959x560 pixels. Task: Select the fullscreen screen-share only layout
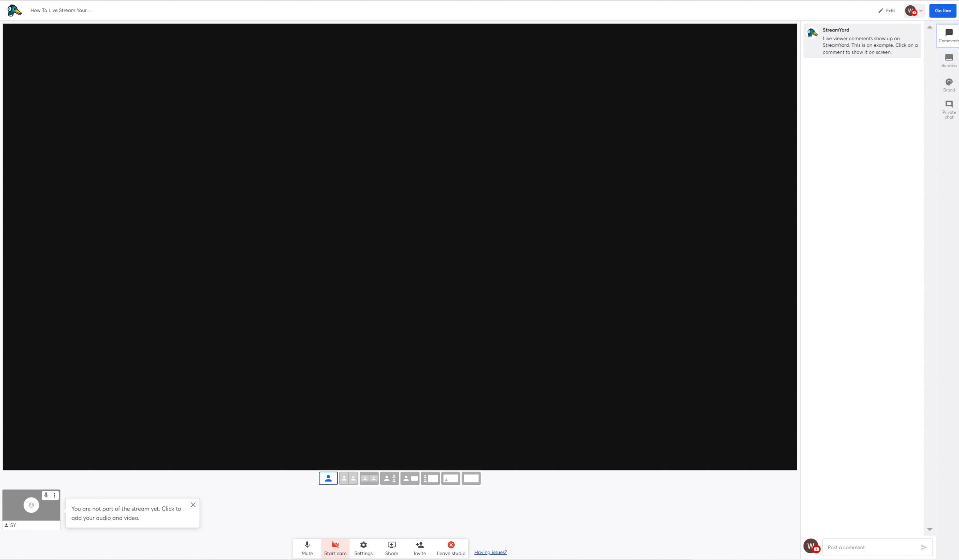[x=471, y=479]
